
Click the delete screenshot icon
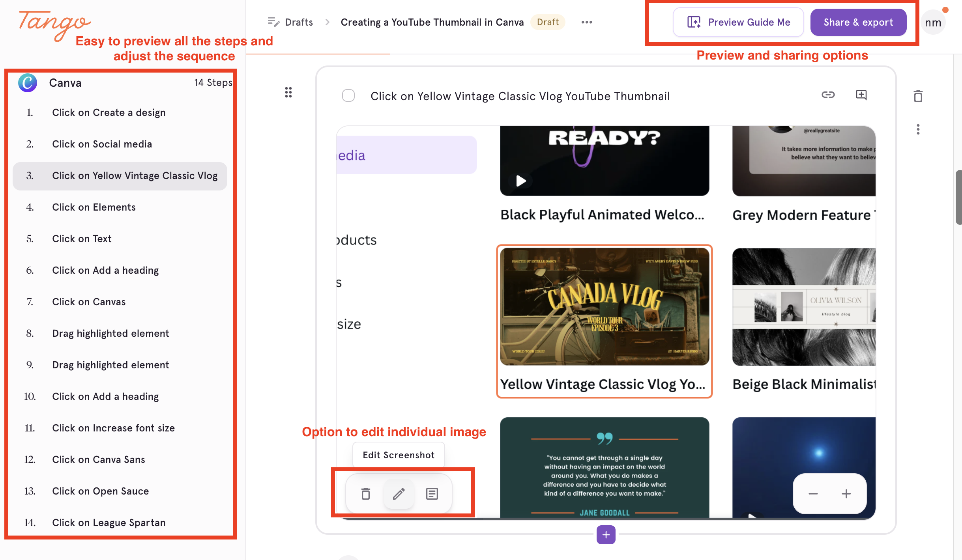365,493
